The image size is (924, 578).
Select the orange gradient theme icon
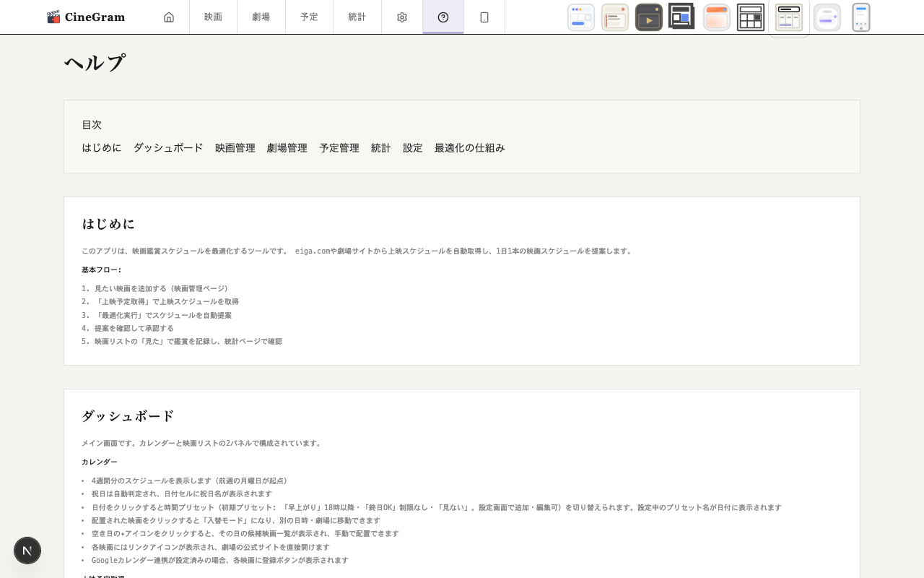(x=715, y=17)
